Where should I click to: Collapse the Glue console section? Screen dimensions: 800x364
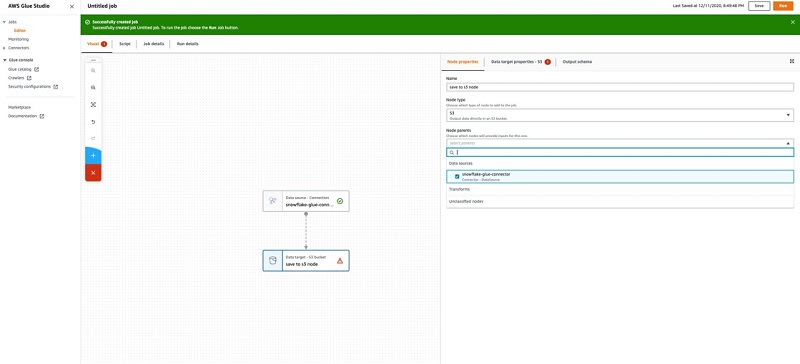click(4, 60)
